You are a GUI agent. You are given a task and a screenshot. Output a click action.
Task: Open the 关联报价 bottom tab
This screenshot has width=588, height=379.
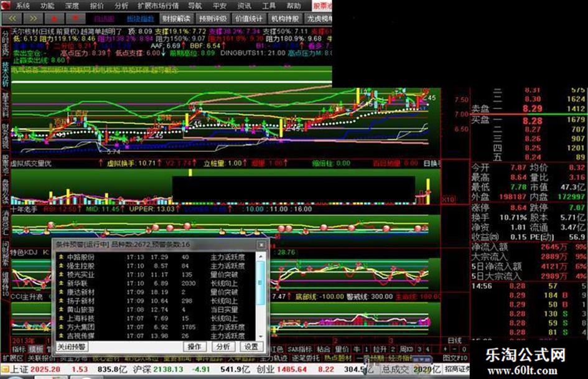[x=41, y=358]
